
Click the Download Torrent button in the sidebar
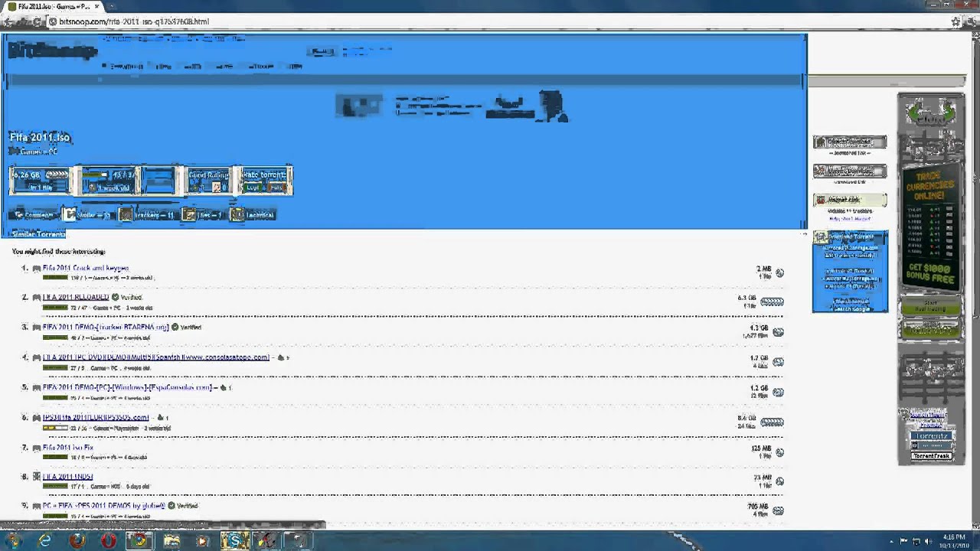[850, 237]
